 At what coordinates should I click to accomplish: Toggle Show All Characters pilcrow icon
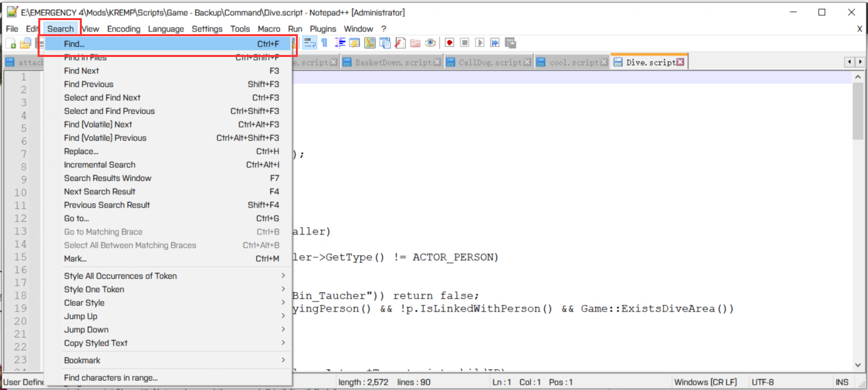(x=325, y=43)
